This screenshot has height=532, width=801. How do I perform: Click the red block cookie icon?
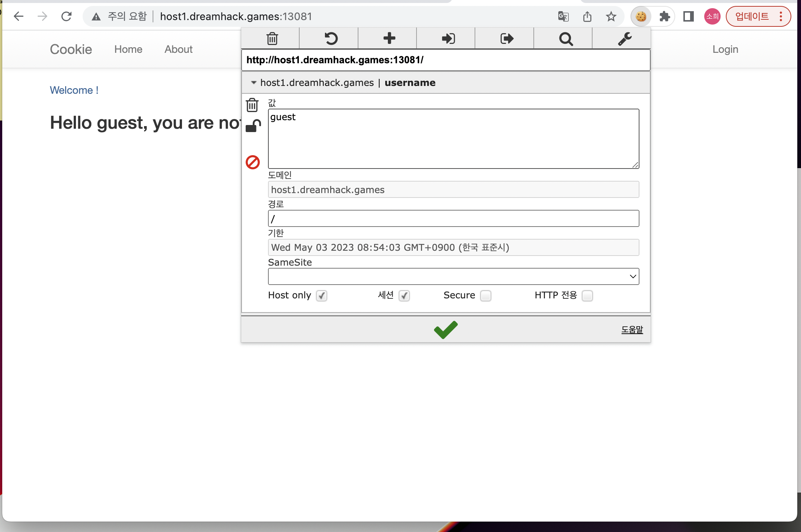click(252, 162)
